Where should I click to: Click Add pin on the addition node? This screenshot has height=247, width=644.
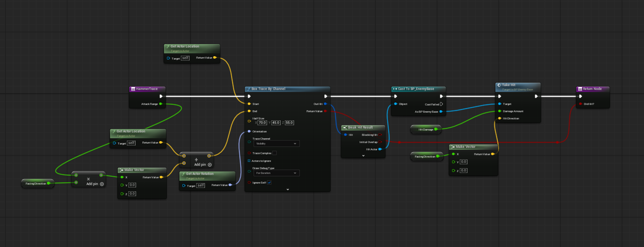point(203,165)
